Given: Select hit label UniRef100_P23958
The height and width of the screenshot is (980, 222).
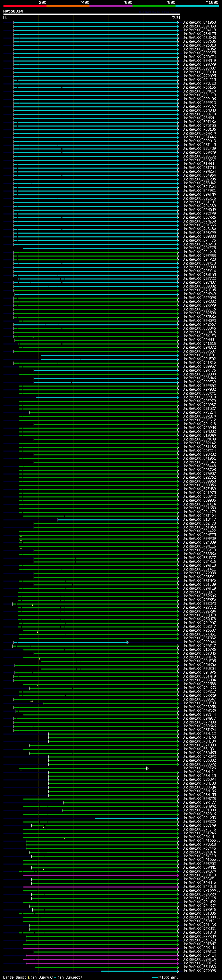Looking at the screenshot, I should [199, 707].
